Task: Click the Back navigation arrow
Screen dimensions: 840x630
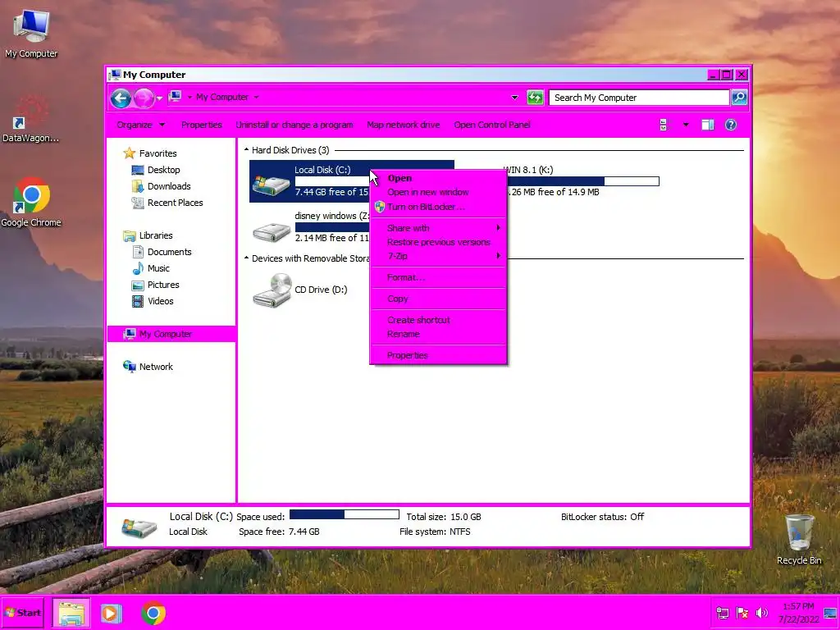Action: pos(121,98)
